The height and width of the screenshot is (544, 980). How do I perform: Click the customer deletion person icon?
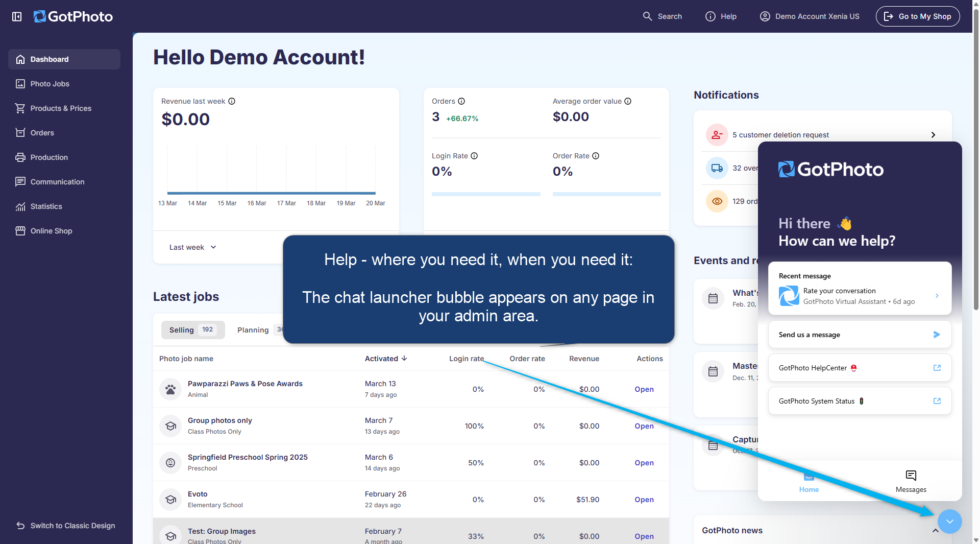click(717, 135)
